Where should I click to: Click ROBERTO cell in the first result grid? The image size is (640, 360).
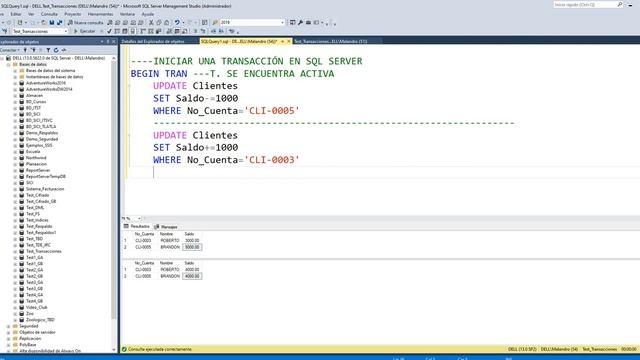click(x=170, y=240)
